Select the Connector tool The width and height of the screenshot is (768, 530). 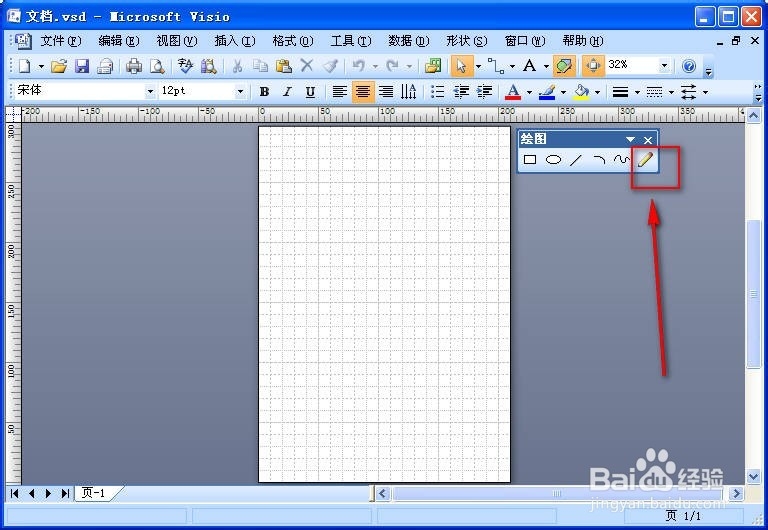[496, 66]
